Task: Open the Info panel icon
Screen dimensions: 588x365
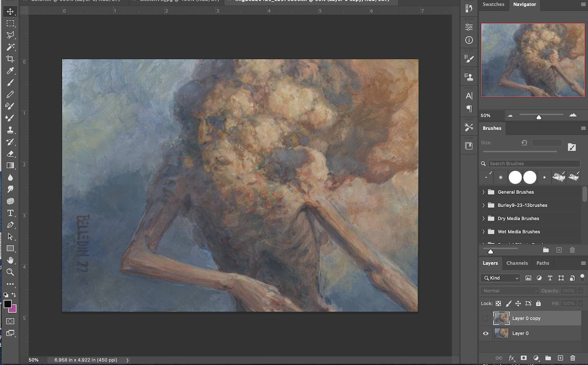Action: pos(469,40)
